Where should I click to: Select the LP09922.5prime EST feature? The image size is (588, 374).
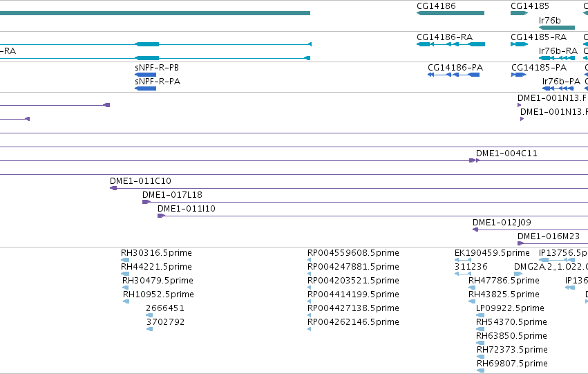[480, 315]
